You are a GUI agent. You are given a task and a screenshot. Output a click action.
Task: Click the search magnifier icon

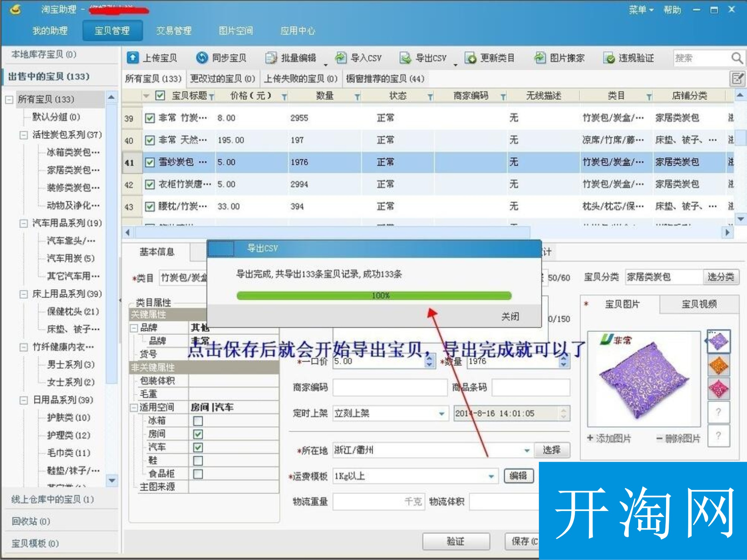pyautogui.click(x=737, y=58)
